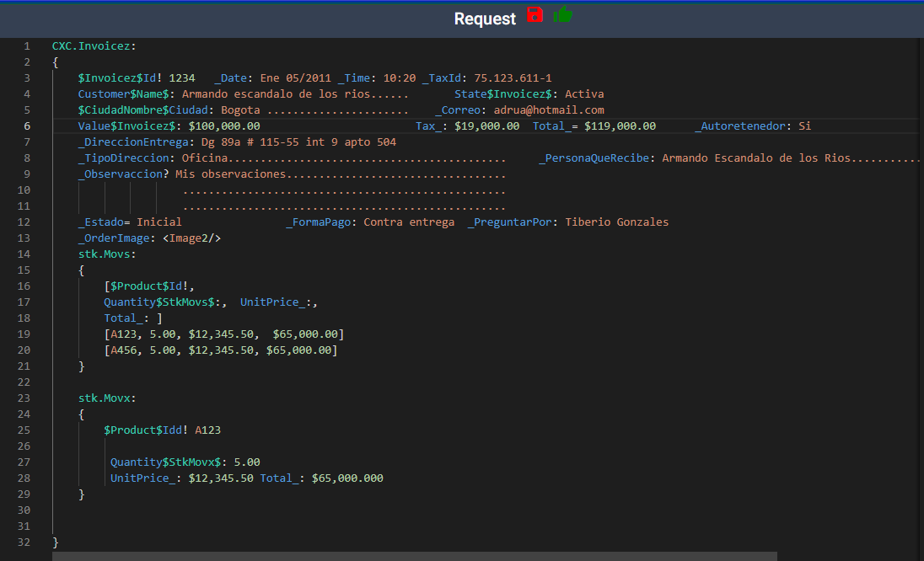Image resolution: width=924 pixels, height=561 pixels.
Task: Click the _OrderImage field label
Action: (x=114, y=238)
